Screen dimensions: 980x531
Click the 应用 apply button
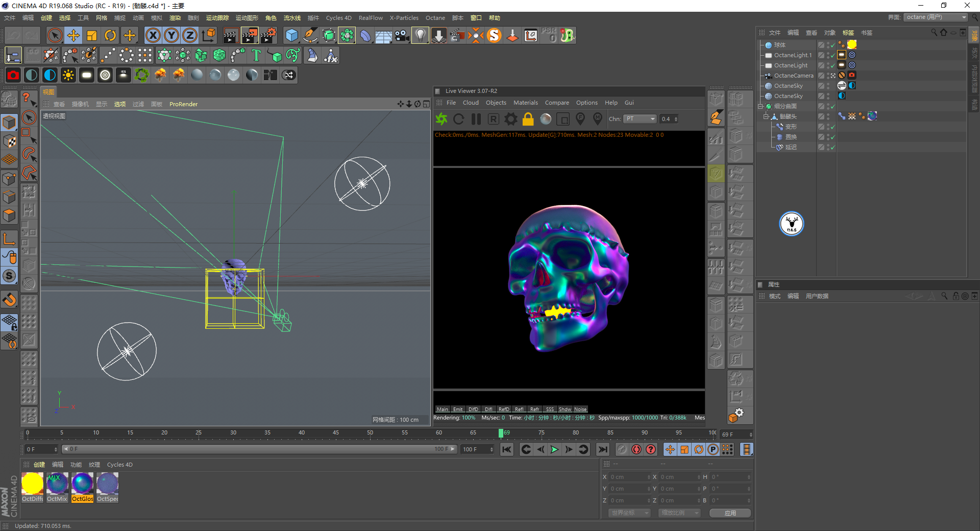(730, 513)
